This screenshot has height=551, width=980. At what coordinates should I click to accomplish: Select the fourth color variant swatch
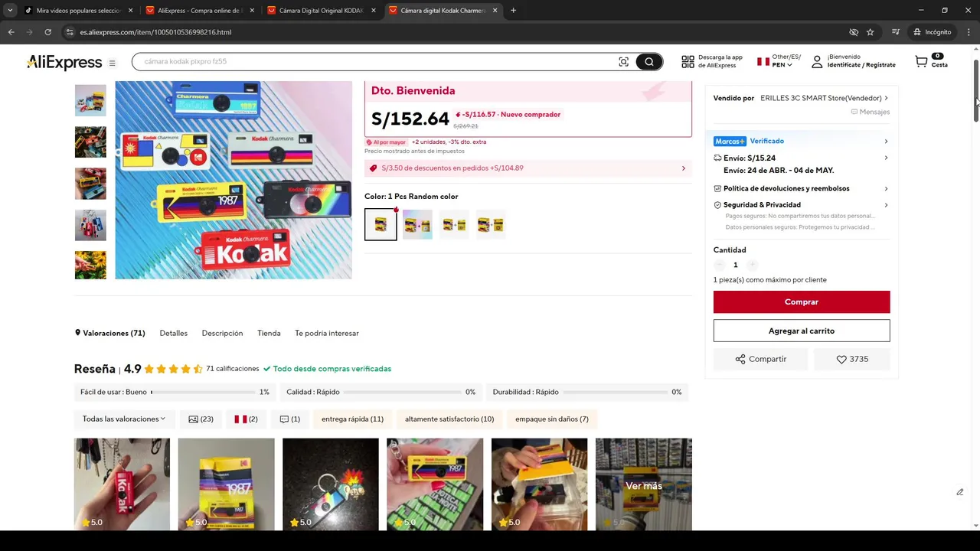[x=491, y=224]
